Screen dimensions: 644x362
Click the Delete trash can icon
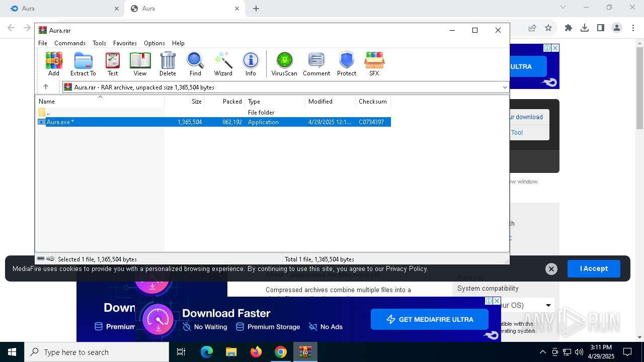pyautogui.click(x=168, y=64)
